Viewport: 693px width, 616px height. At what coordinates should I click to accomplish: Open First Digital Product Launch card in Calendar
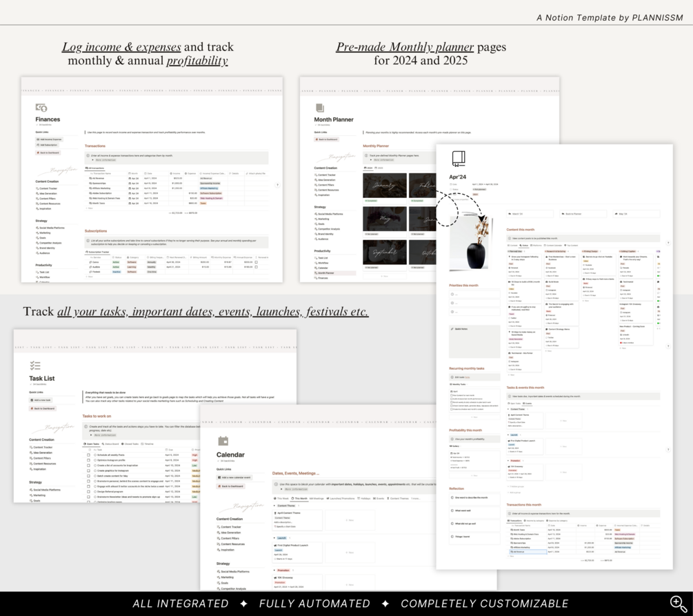tap(297, 553)
